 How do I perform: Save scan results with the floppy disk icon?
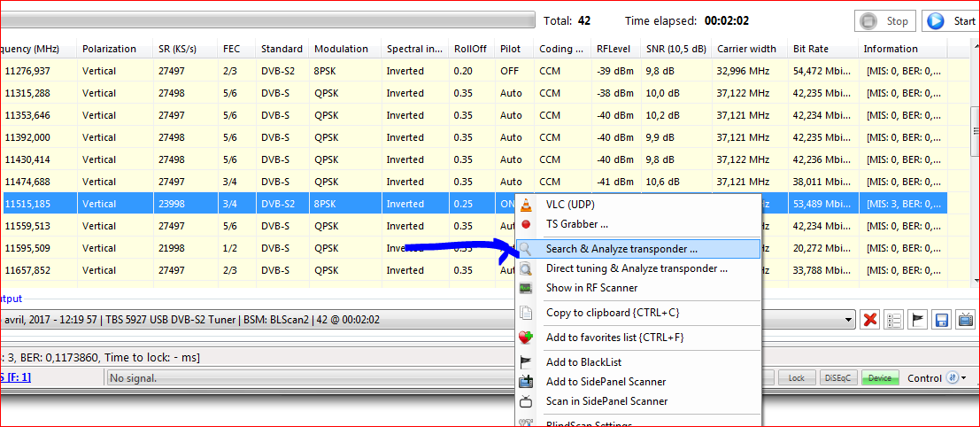(x=942, y=320)
